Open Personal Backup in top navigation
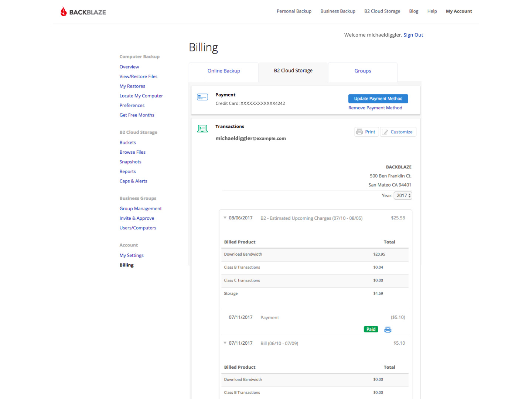This screenshot has height=399, width=532. pyautogui.click(x=294, y=11)
